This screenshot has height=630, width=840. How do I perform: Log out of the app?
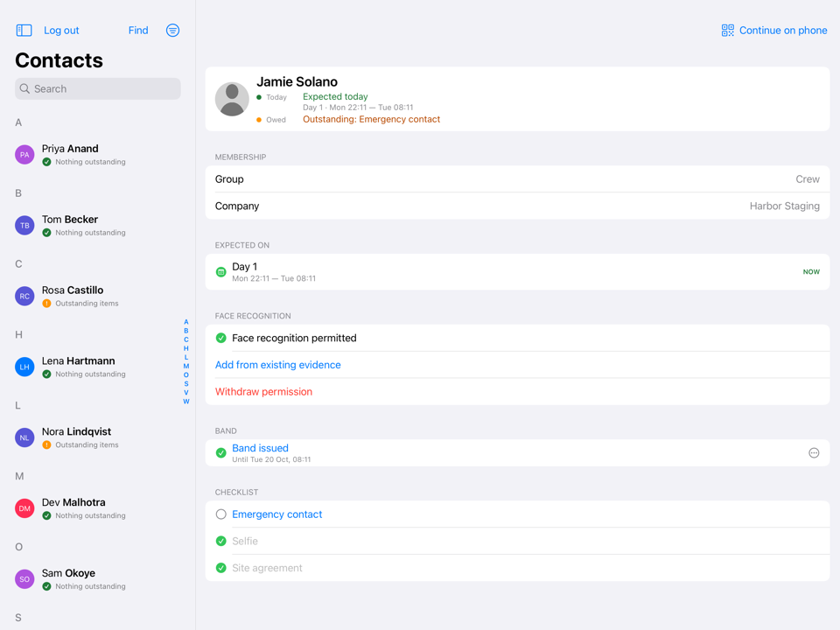click(x=61, y=31)
